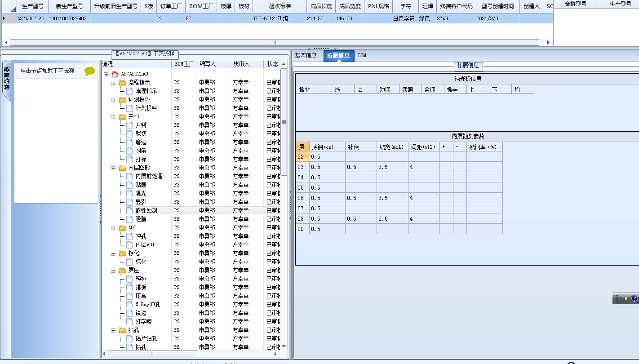Collapse the 流程指示 folder node
The height and width of the screenshot is (364, 639).
[114, 82]
